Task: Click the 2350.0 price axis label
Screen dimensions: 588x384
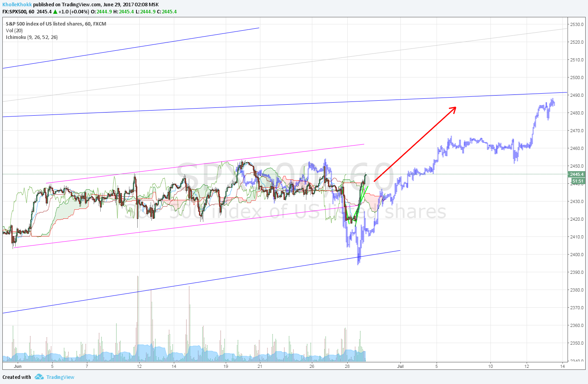Action: tap(577, 343)
